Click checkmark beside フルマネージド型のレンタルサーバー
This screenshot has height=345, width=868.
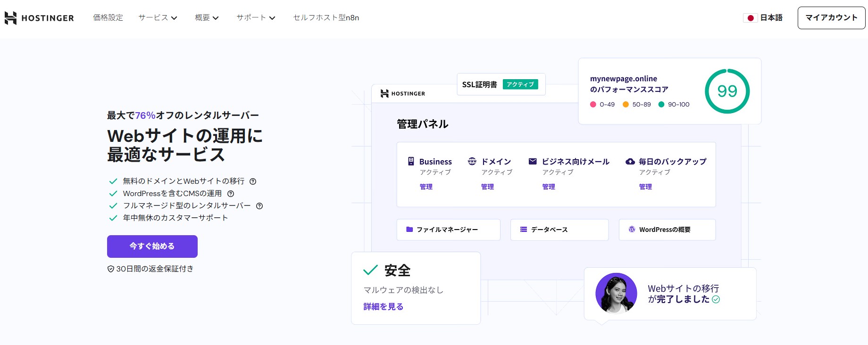(x=113, y=206)
